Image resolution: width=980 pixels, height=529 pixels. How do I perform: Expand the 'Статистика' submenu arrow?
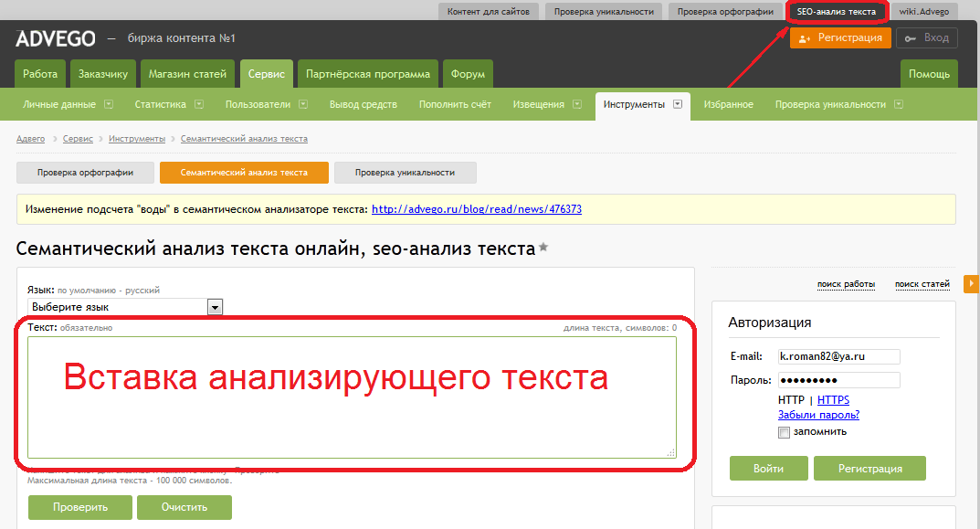pyautogui.click(x=199, y=104)
